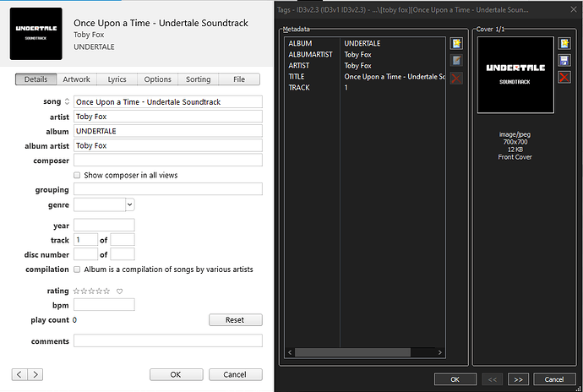Select the ARTIST metadata row
The width and height of the screenshot is (583, 392).
pyautogui.click(x=365, y=65)
